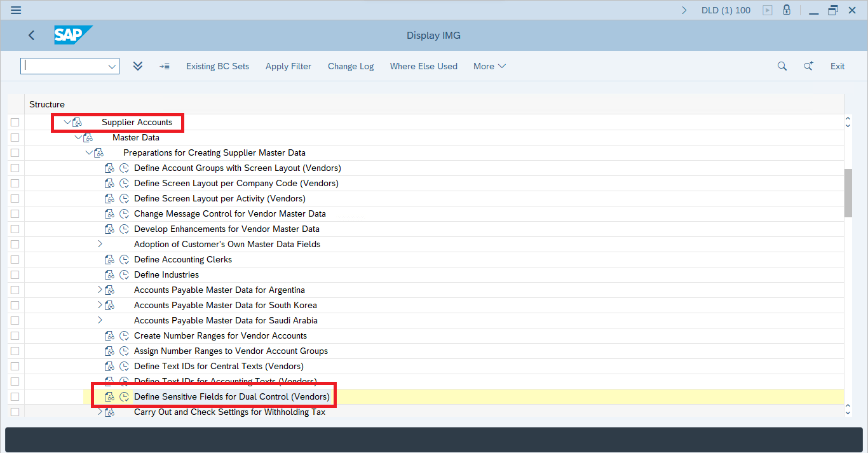Click the SAP back arrow icon
Screen dimensions: 868x453
(x=32, y=36)
